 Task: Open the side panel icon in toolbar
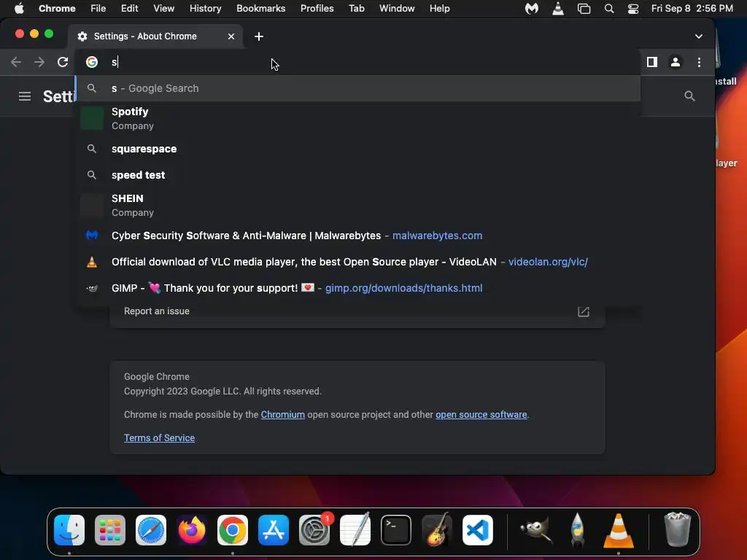click(652, 62)
